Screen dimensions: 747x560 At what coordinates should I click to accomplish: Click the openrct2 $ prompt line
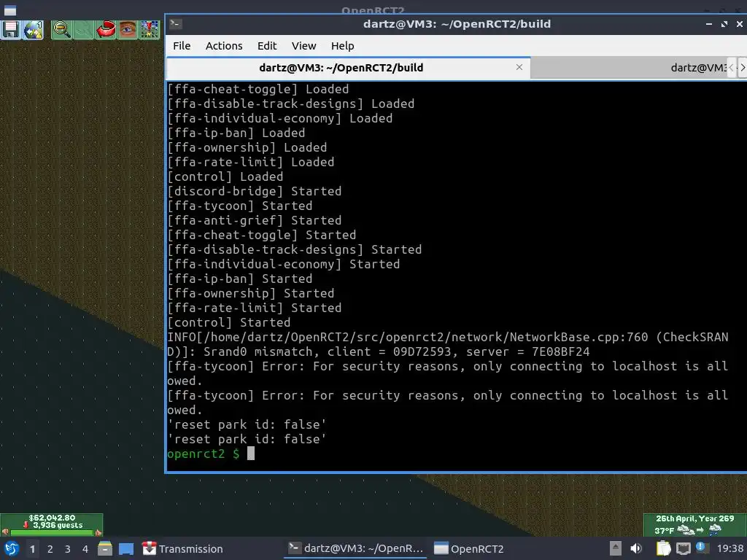point(211,454)
